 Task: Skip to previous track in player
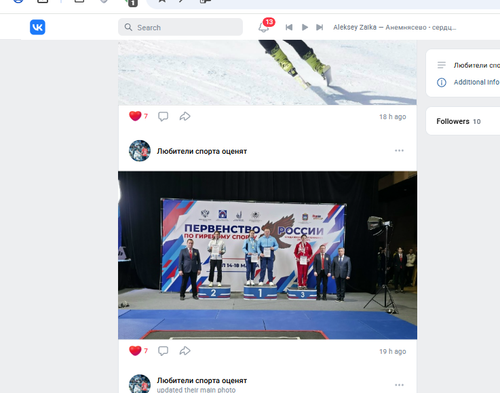[x=289, y=27]
